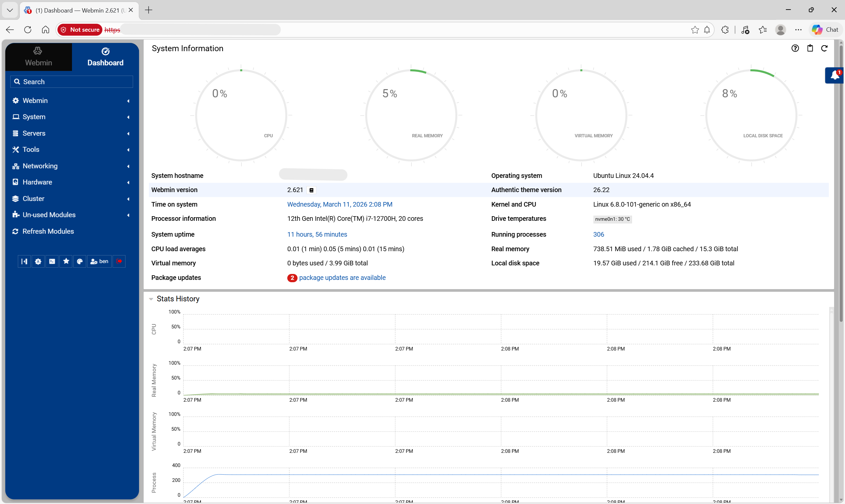
Task: Log out using the red logout icon
Action: tap(119, 261)
